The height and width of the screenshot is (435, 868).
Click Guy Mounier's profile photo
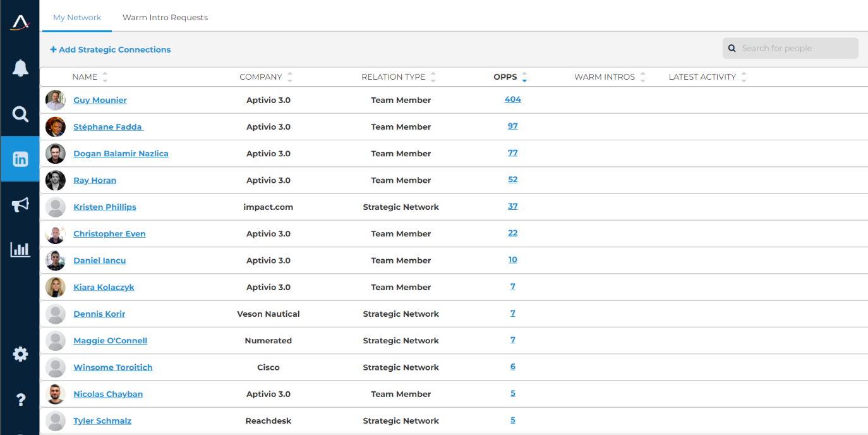coord(56,101)
